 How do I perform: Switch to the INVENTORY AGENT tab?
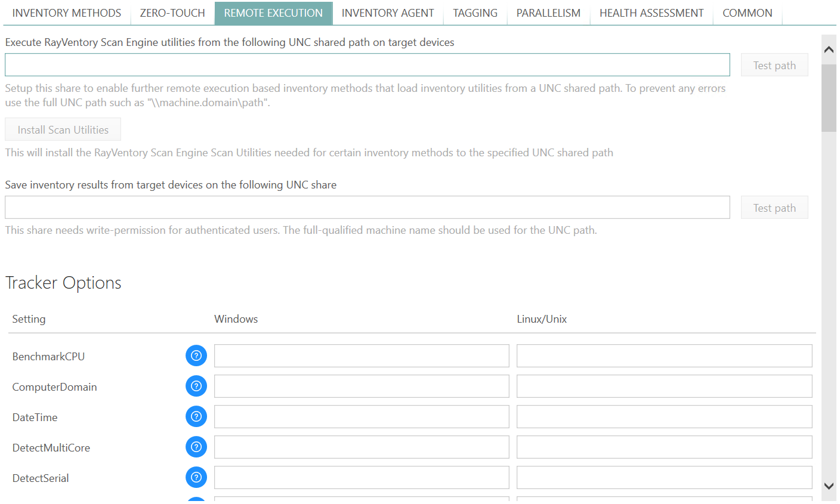(388, 13)
